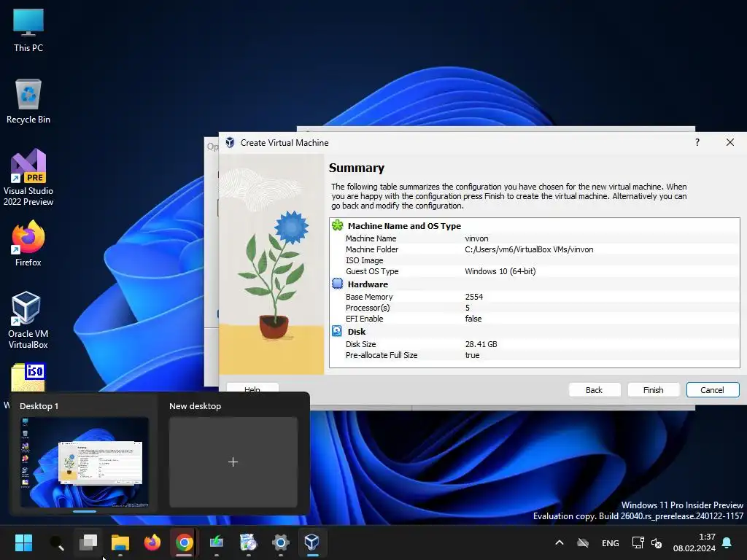This screenshot has width=747, height=560.
Task: Select the Machine Name and OS Type heading
Action: click(404, 226)
